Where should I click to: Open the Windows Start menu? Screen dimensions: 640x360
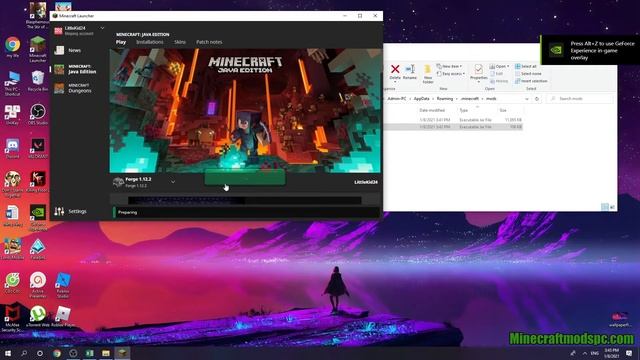tap(8, 353)
